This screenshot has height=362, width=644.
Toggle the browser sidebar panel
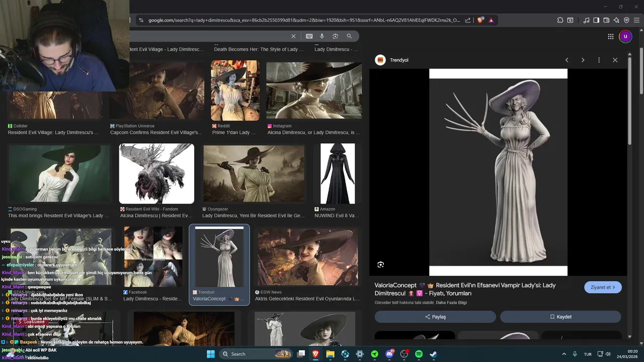(596, 20)
